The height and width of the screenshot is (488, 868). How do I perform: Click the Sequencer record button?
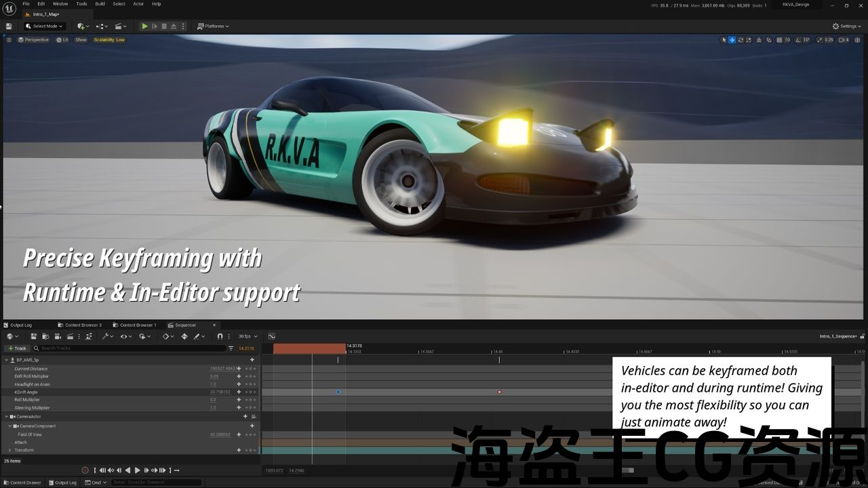click(85, 470)
